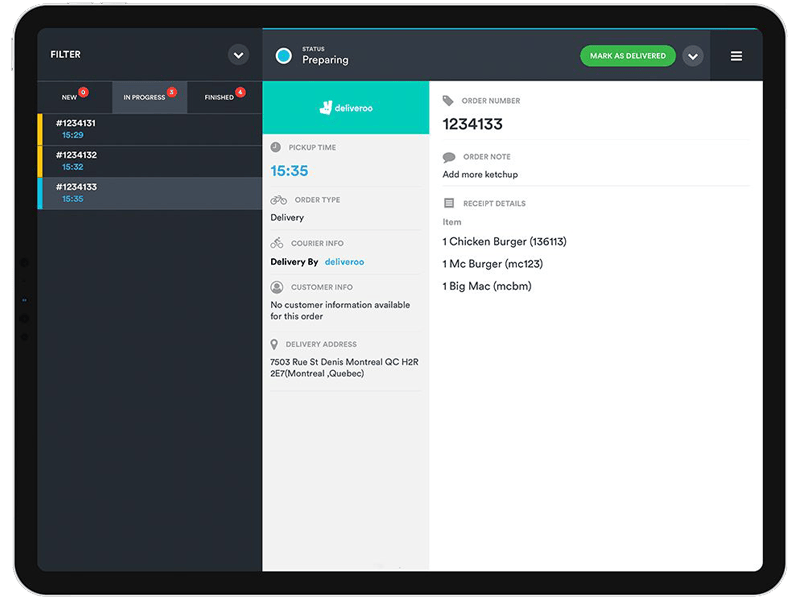Click the Deliveroo logo banner
Viewport: 800px width, 600px height.
(346, 108)
